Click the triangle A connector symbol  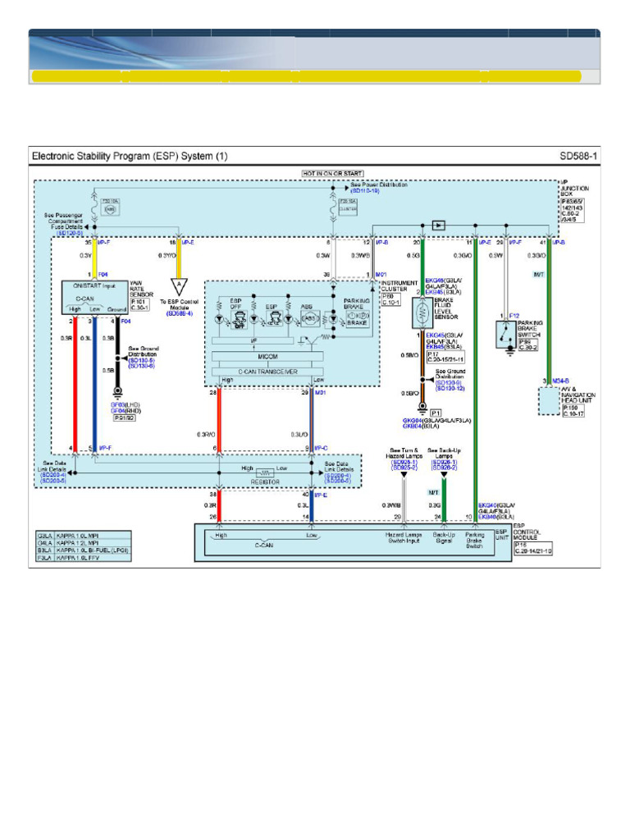point(179,286)
